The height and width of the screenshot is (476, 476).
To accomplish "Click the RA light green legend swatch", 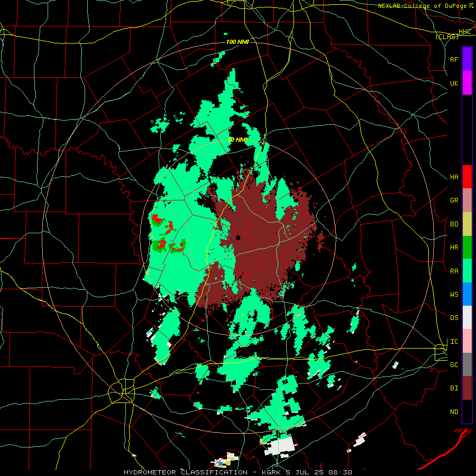I will click(467, 271).
